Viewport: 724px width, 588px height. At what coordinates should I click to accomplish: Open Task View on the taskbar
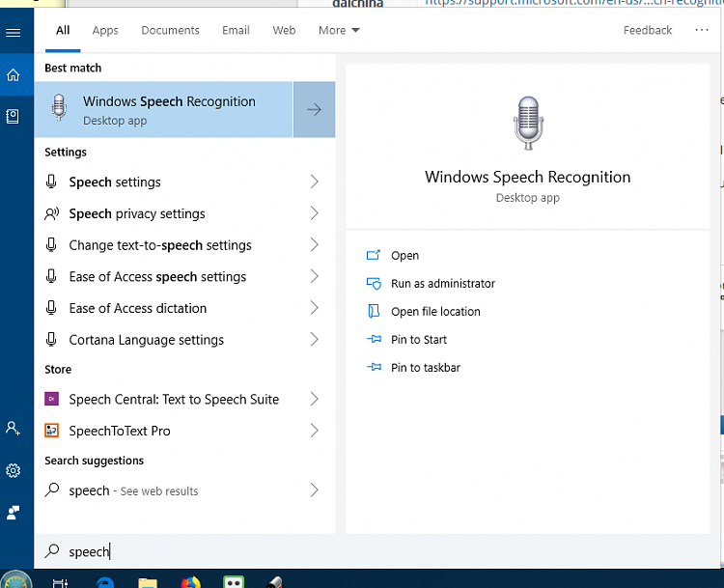[60, 582]
